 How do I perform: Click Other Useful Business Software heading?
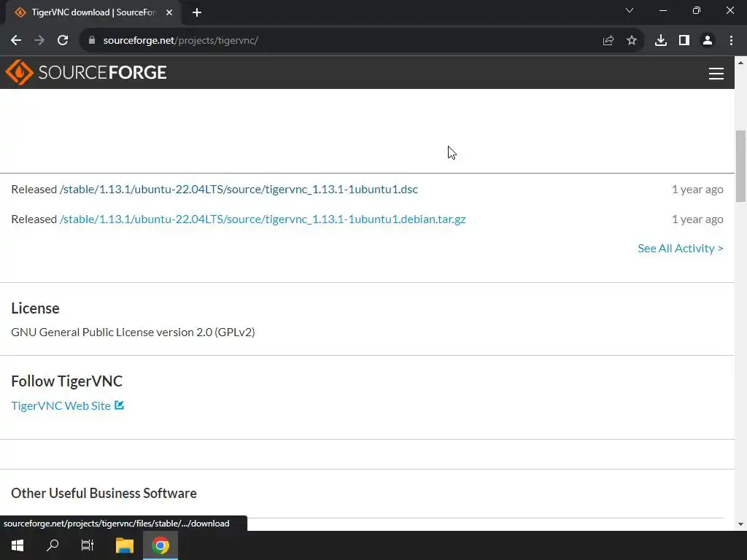[104, 494]
